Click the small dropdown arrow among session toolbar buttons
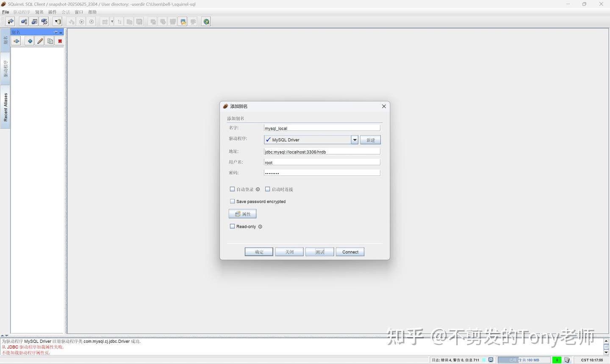 112,22
